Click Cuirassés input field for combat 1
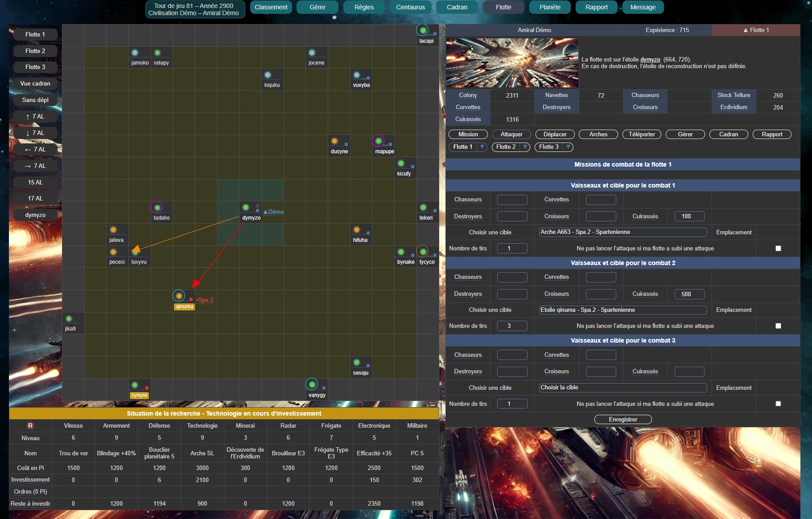The image size is (812, 519). point(689,217)
